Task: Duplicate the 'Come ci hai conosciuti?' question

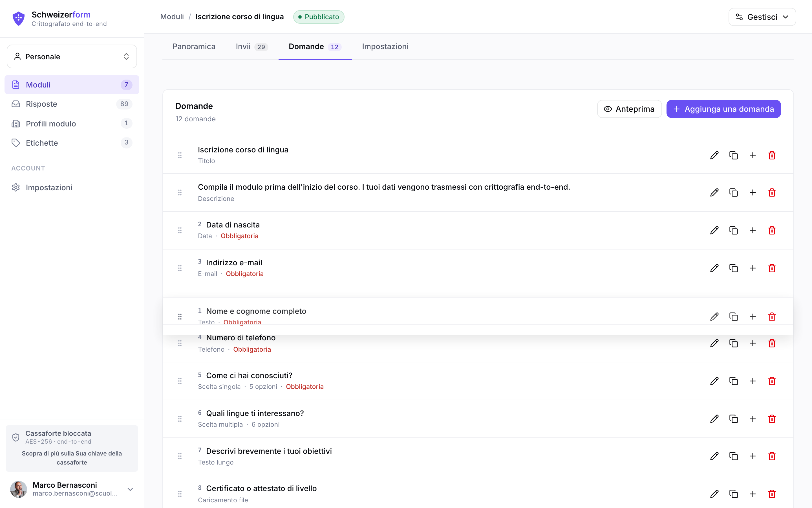Action: (734, 381)
